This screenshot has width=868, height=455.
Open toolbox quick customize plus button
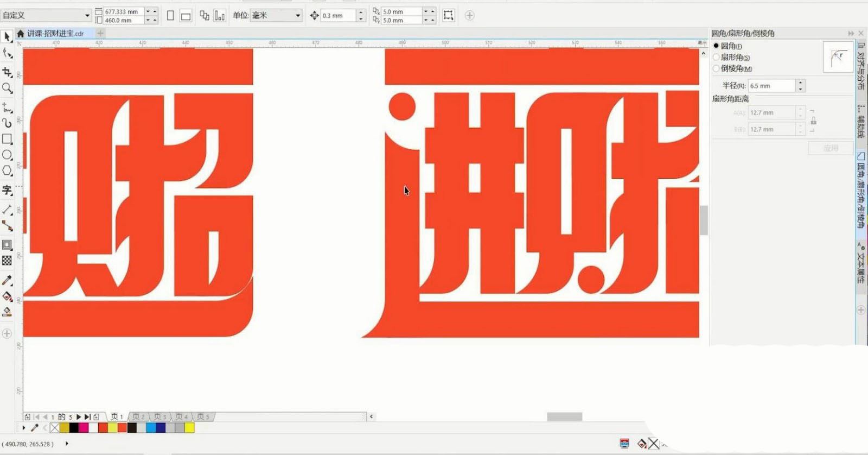coord(7,333)
